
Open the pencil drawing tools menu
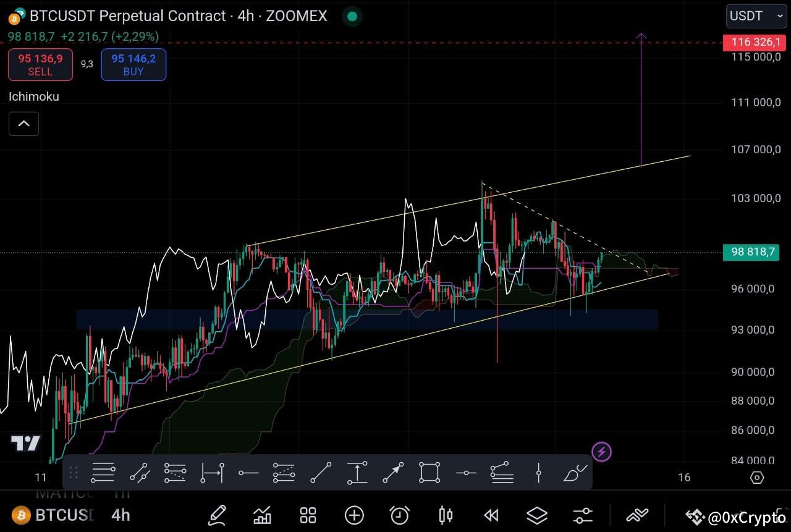pyautogui.click(x=218, y=515)
